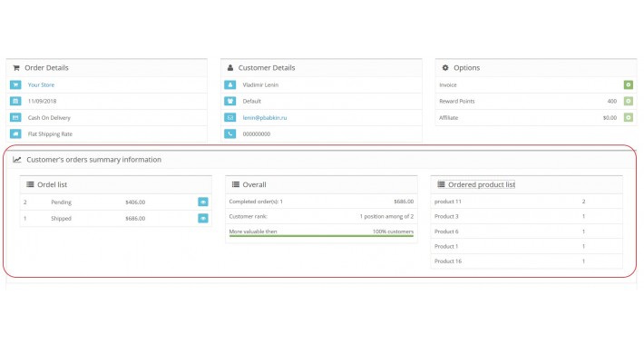Click the list icon beside Ordel list
Viewport: 644px width, 345px height.
click(30, 184)
